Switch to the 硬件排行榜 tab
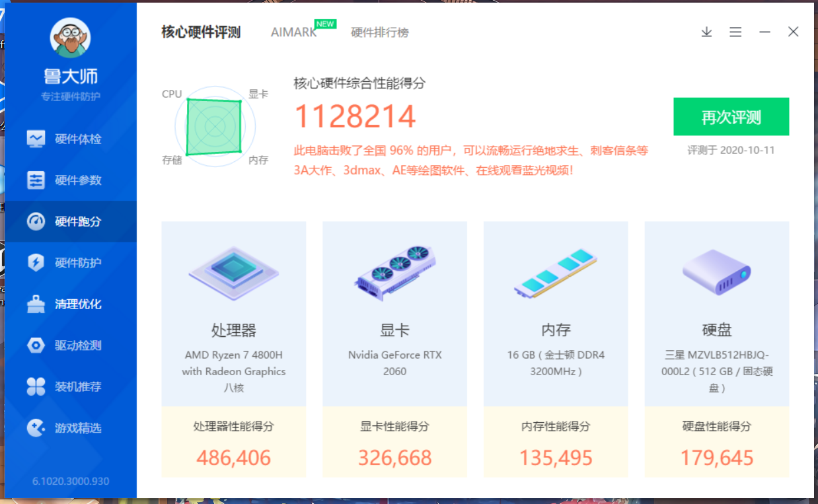Image resolution: width=818 pixels, height=504 pixels. (380, 32)
